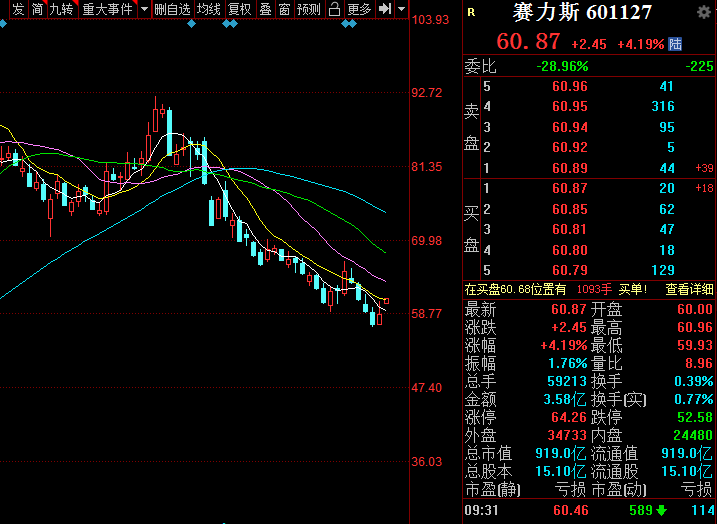Viewport: 717px width, 524px height.
Task: Toggle the 均线 moving average display
Action: pyautogui.click(x=208, y=9)
